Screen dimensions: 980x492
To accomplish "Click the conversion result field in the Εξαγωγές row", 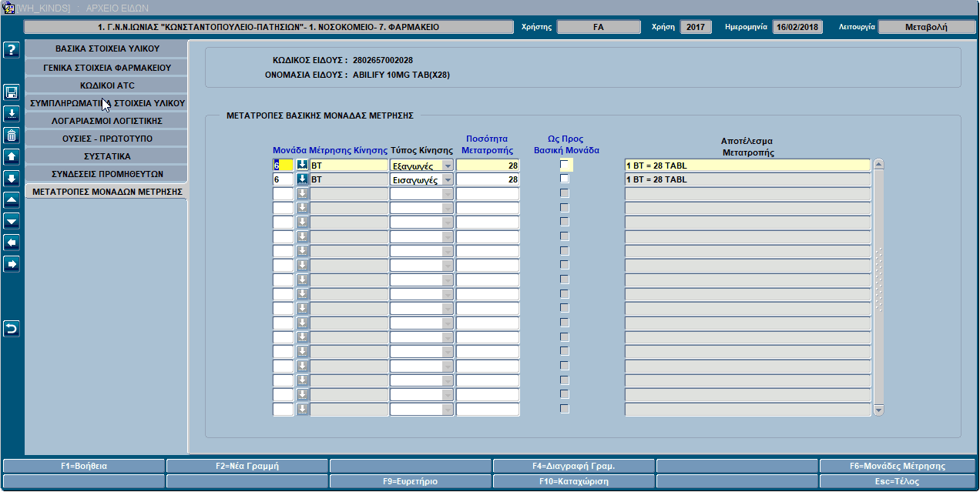I will tap(747, 166).
